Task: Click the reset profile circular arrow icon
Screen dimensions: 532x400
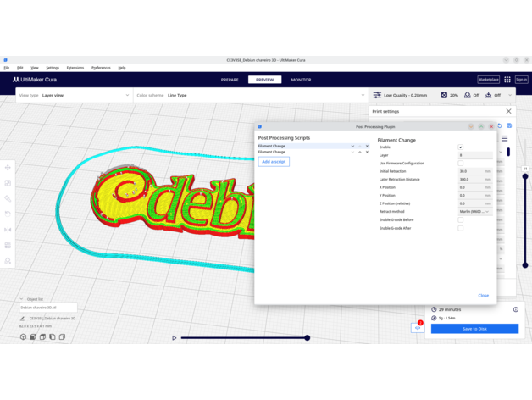Action: (x=500, y=125)
